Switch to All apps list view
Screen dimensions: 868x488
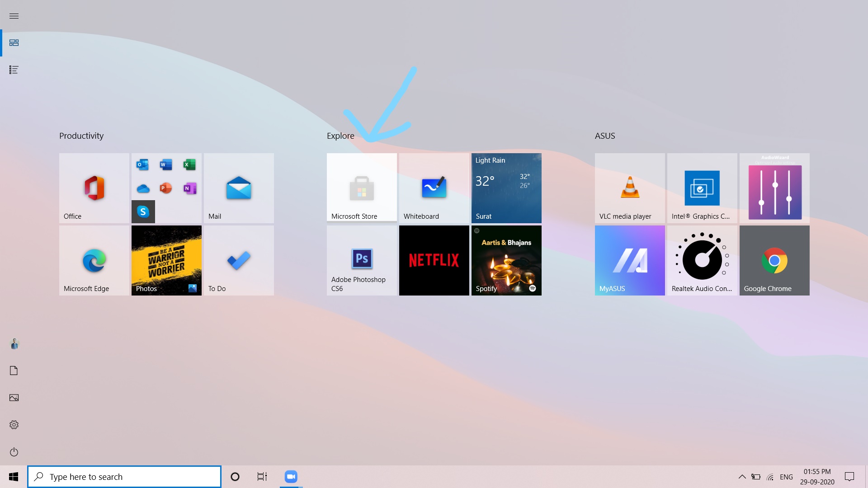tap(14, 70)
